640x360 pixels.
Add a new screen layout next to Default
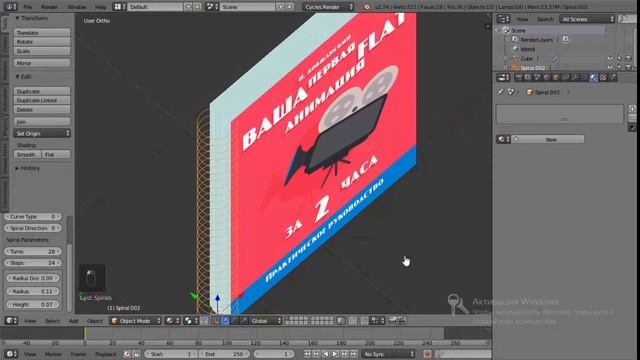188,7
